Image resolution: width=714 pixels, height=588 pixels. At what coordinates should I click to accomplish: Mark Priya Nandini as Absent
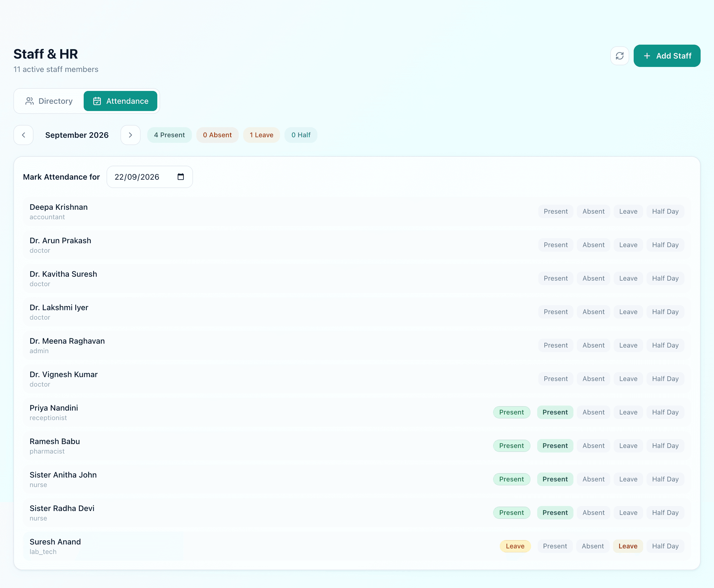594,412
